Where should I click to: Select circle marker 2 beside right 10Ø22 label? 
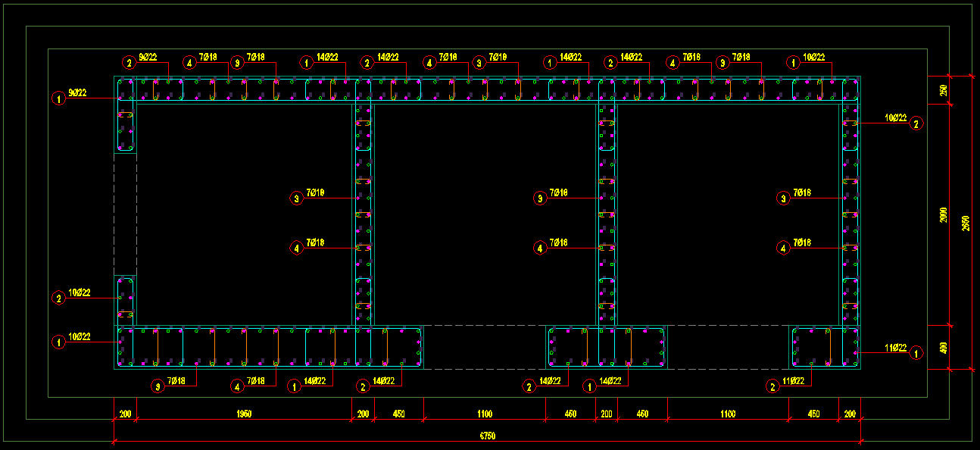(x=916, y=123)
